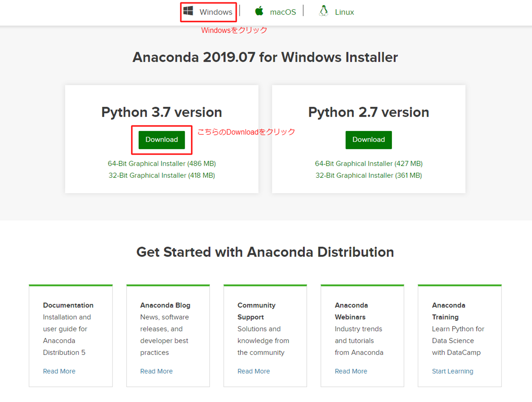Image resolution: width=532 pixels, height=402 pixels.
Task: Click the 'Learn Python for Data Science' description
Action: coord(458,341)
